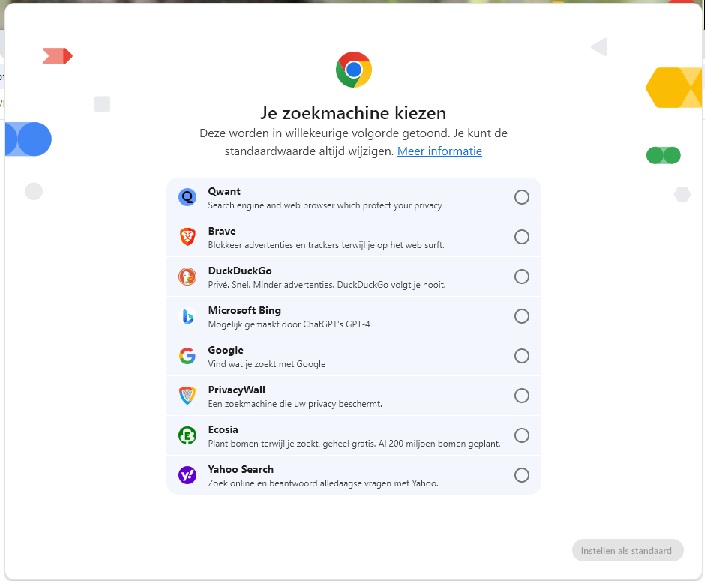Choose the DuckDuckGo radio button

click(521, 277)
